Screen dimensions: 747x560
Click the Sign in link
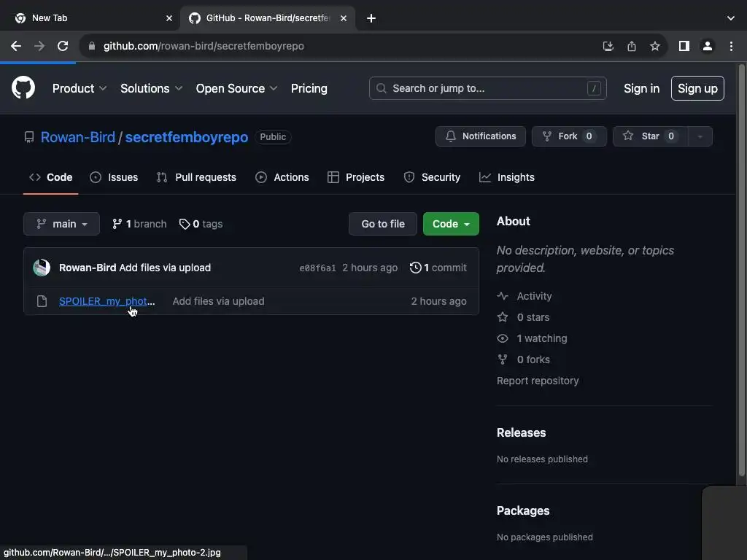[641, 88]
